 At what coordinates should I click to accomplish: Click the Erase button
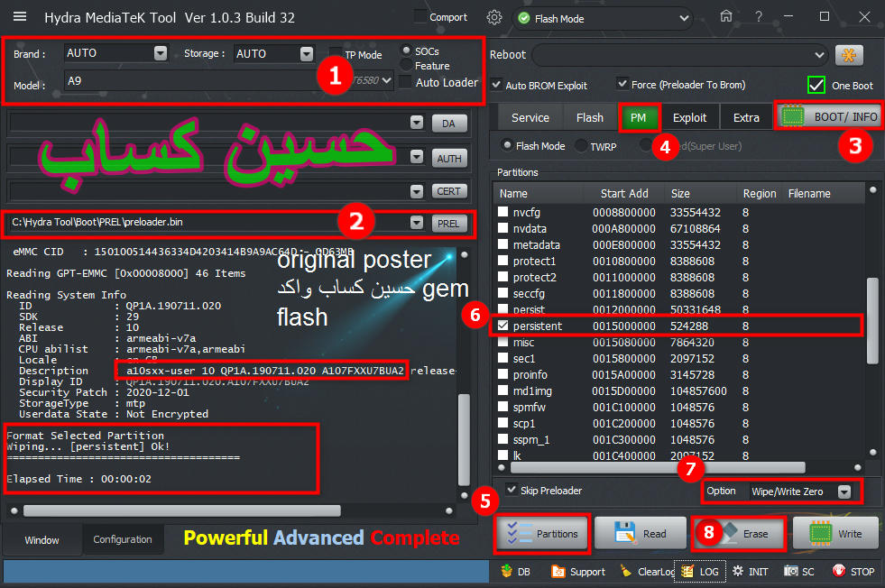(x=738, y=533)
